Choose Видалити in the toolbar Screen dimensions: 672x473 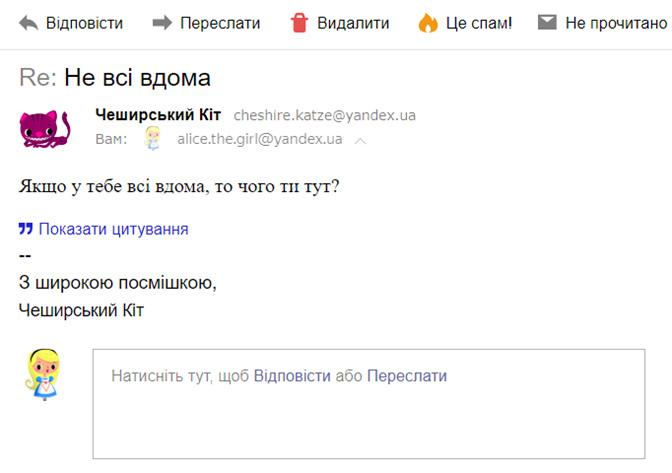point(353,23)
